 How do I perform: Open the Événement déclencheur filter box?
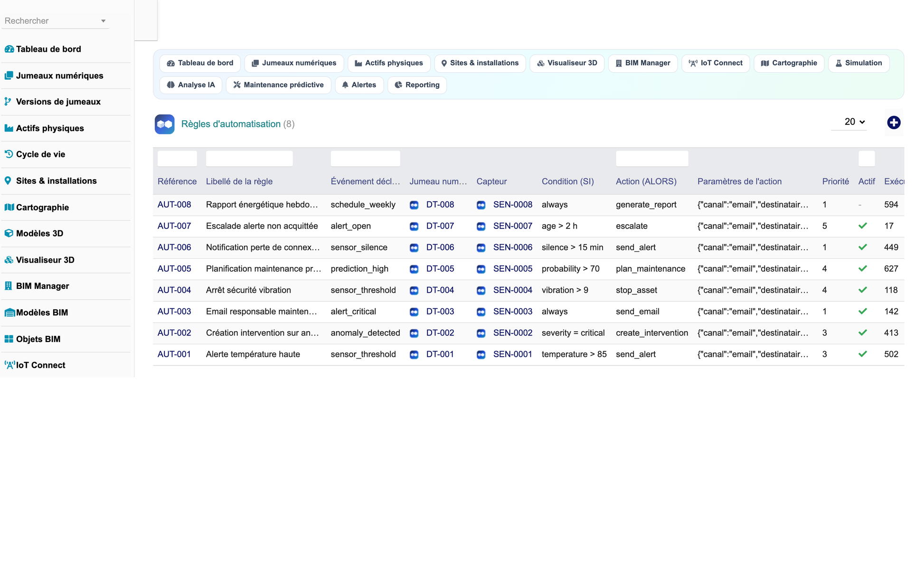point(365,159)
